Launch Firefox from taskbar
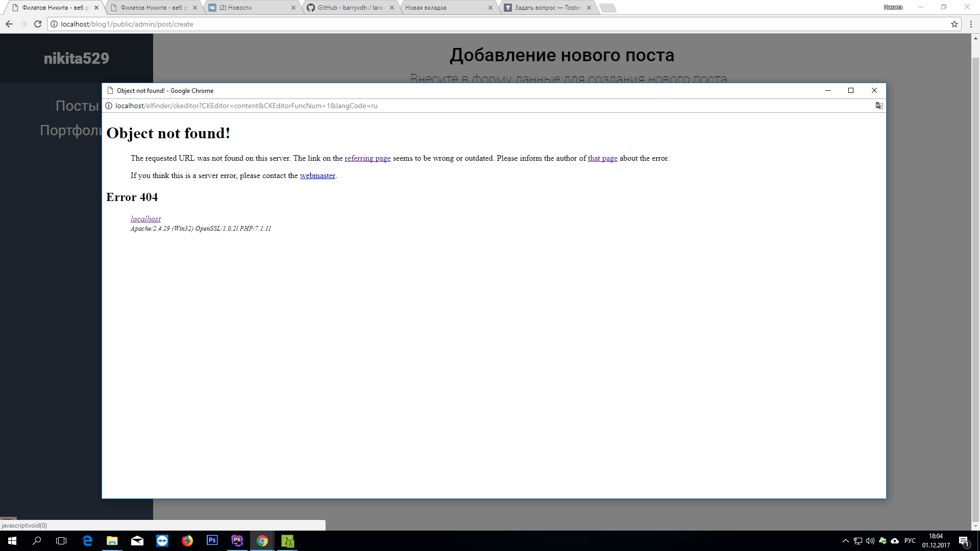Screen dimensions: 980x551 pos(187,541)
